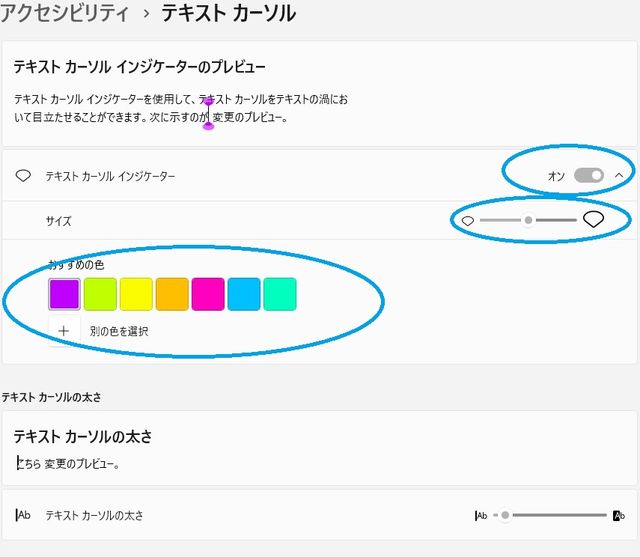Viewport: 640px width, 557px height.
Task: Choose the yellow color swatch
Action: tap(136, 294)
